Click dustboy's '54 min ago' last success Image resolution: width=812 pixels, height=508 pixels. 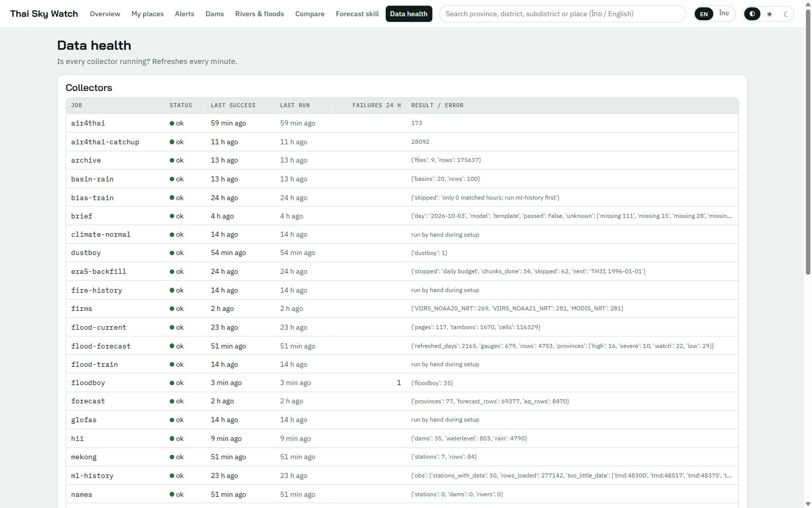click(x=228, y=252)
